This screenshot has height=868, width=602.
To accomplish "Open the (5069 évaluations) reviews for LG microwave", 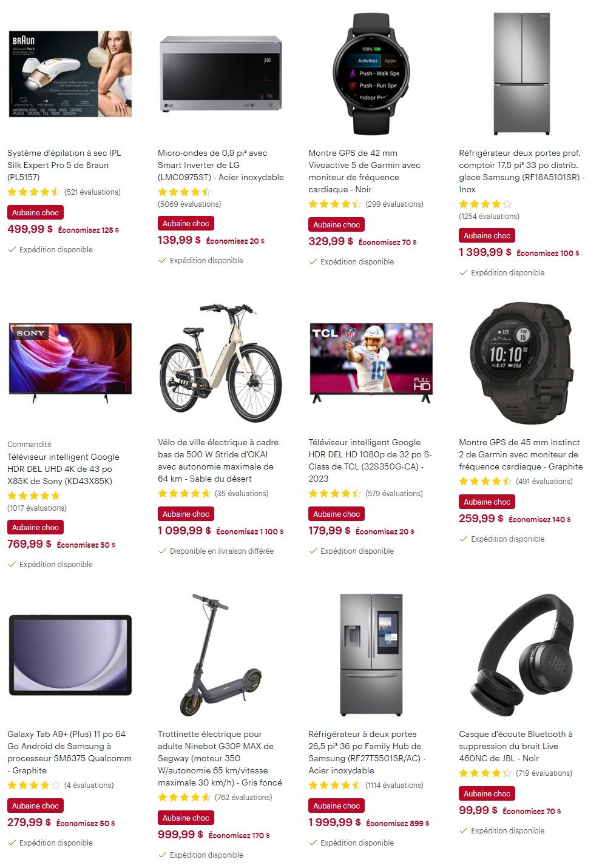I will point(189,204).
